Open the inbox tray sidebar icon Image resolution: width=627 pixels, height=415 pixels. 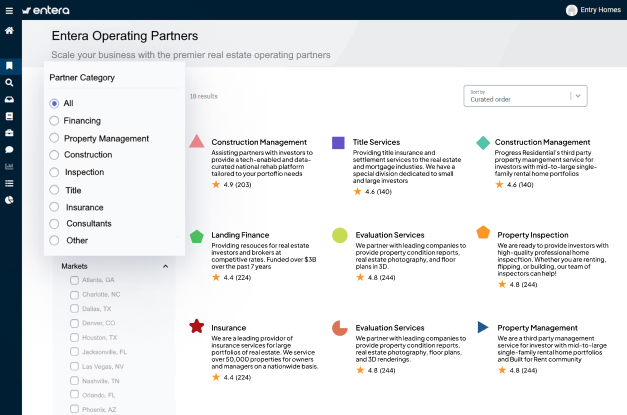pyautogui.click(x=9, y=100)
